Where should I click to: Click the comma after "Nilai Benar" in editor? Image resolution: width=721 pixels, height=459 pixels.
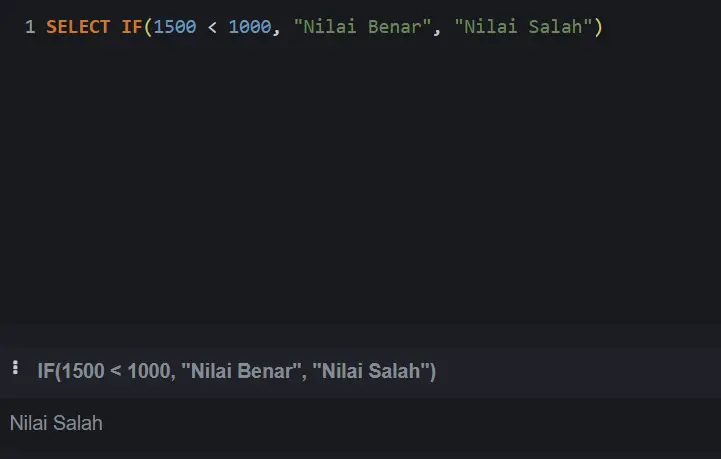(x=437, y=30)
